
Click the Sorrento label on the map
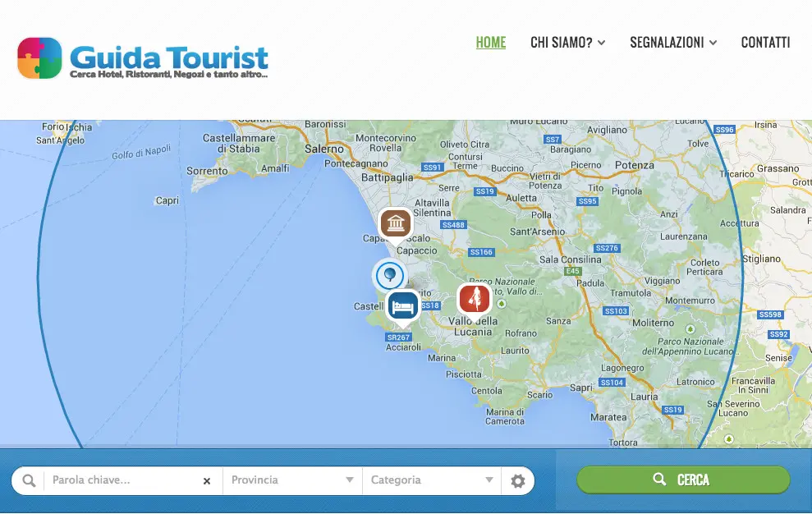pos(207,171)
